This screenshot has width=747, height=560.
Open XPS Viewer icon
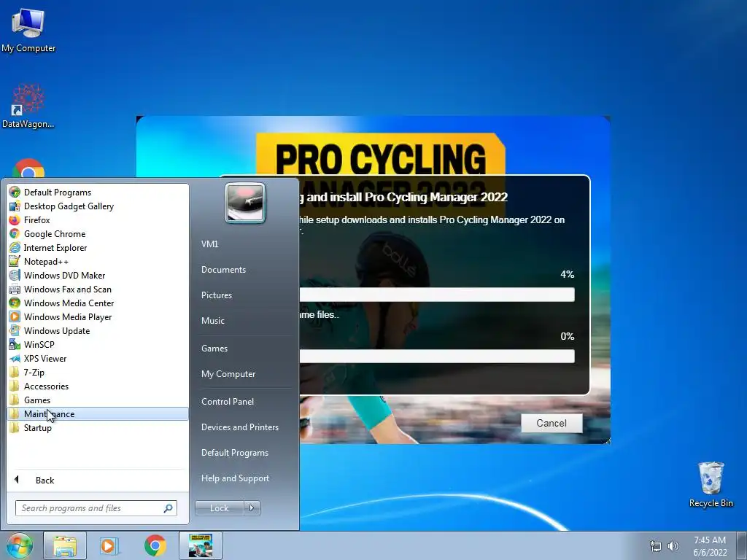15,358
